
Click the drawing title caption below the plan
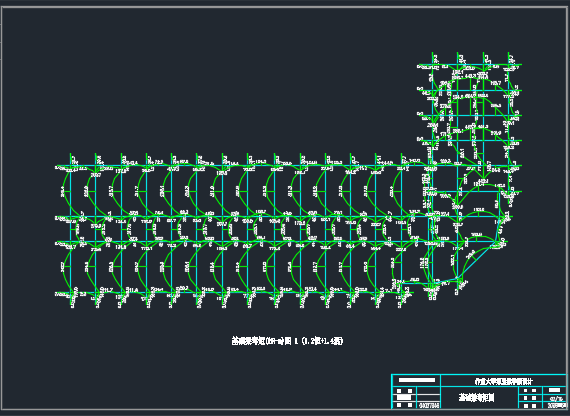pyautogui.click(x=287, y=341)
